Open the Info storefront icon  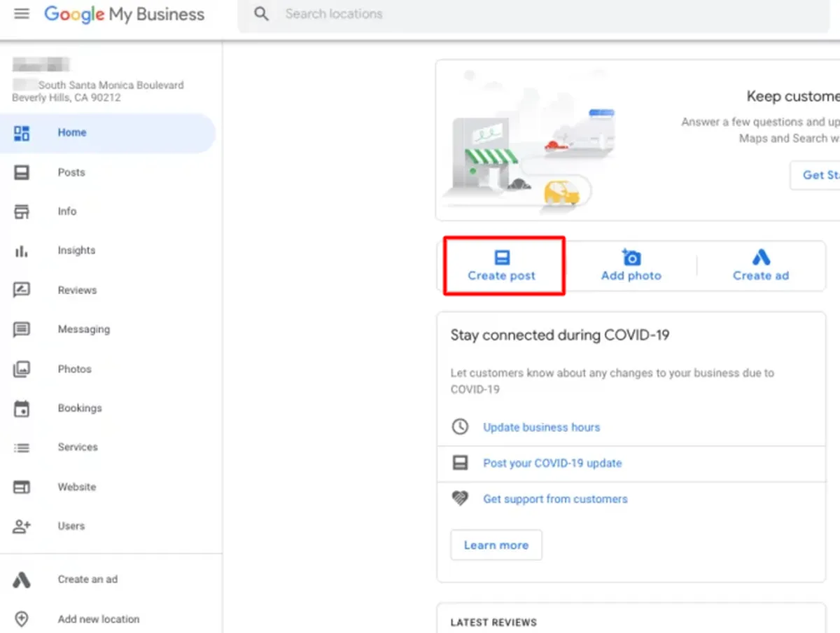point(22,211)
